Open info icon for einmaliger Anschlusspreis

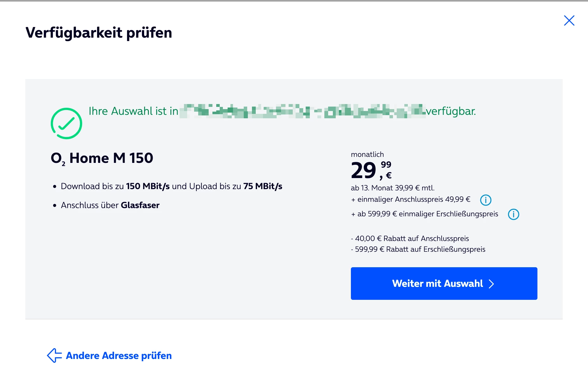pyautogui.click(x=486, y=200)
